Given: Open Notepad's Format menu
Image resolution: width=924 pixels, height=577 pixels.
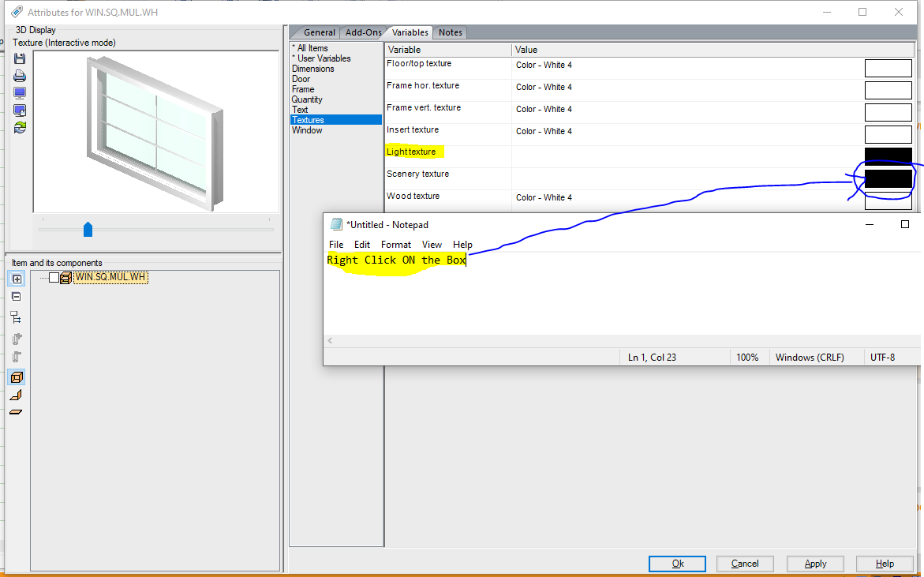Looking at the screenshot, I should 395,244.
